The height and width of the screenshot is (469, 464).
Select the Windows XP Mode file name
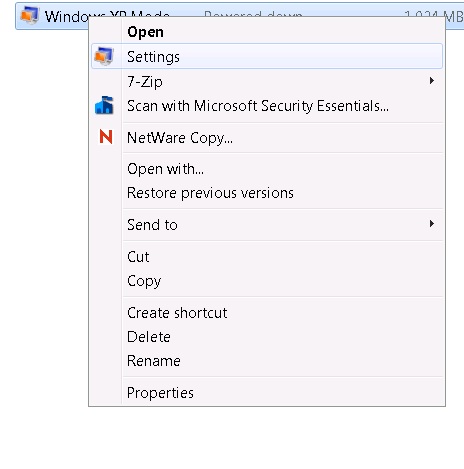(x=107, y=16)
